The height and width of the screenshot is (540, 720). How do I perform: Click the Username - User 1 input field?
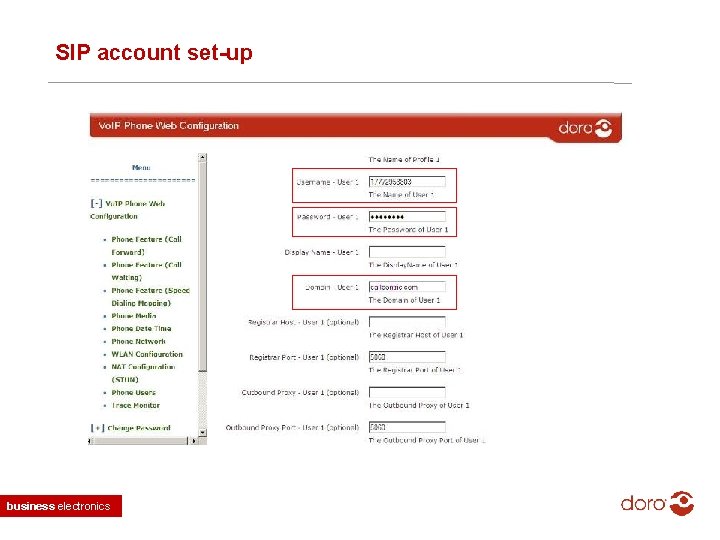(x=407, y=182)
